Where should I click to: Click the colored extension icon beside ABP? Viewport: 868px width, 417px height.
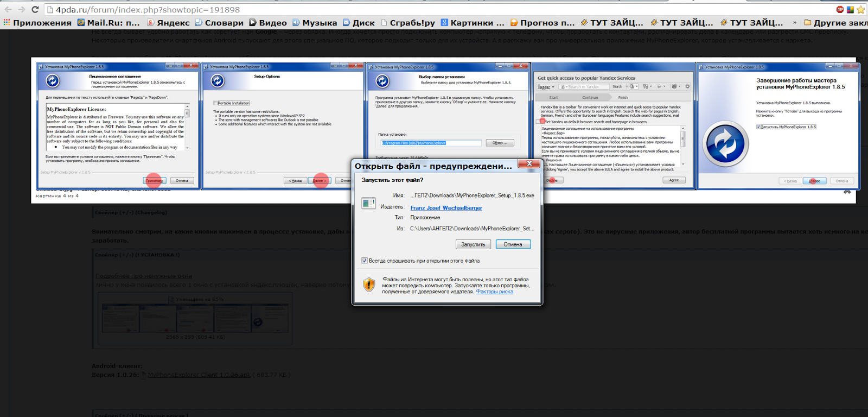click(850, 10)
